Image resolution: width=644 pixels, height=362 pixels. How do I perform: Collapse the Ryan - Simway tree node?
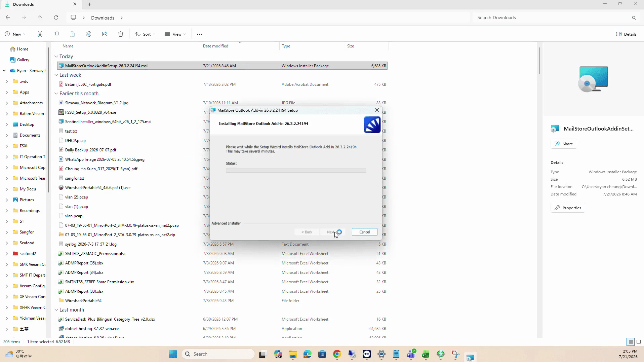(x=4, y=71)
